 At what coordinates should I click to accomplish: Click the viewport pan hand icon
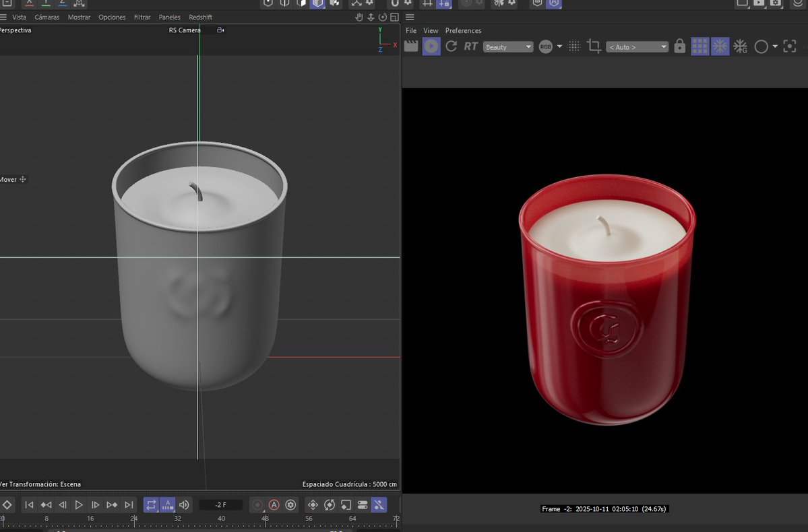[x=359, y=17]
